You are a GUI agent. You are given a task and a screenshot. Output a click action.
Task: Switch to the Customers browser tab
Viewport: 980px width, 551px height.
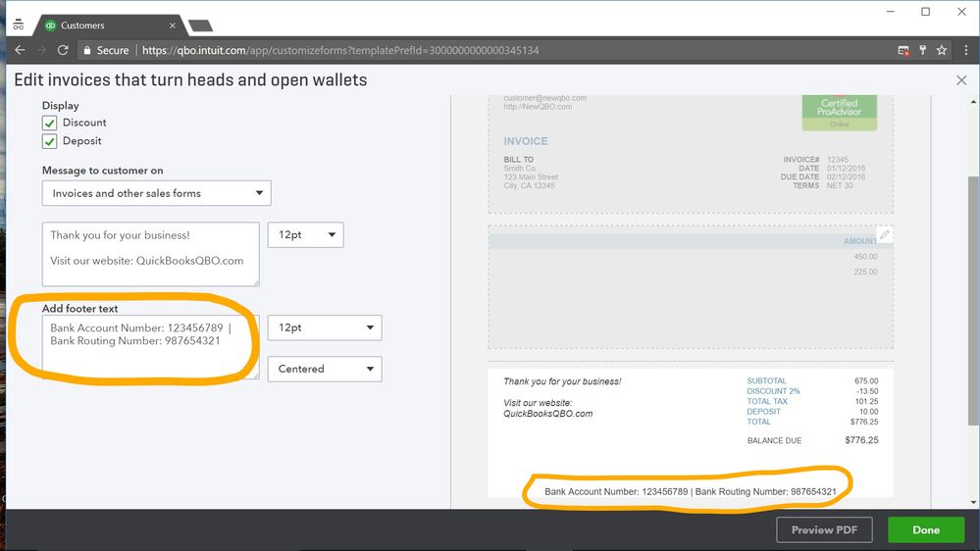point(108,25)
